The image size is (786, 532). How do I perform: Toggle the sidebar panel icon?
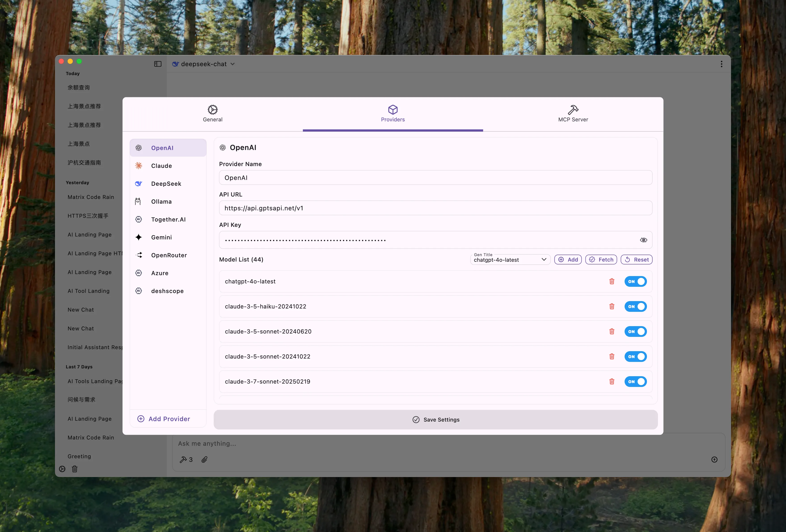pos(158,64)
